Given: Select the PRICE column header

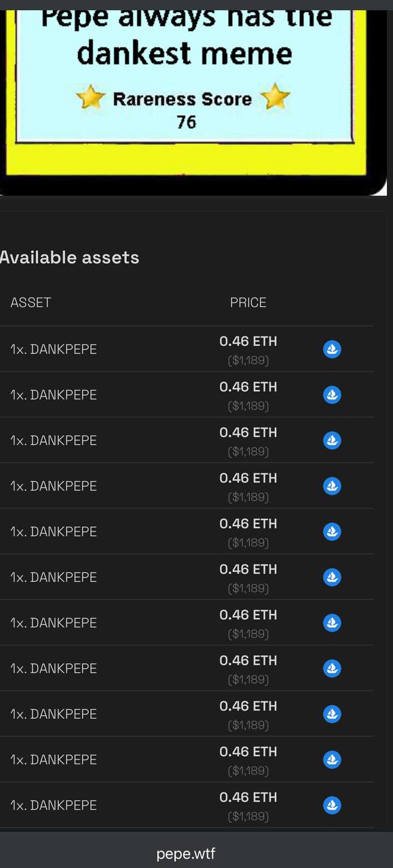Looking at the screenshot, I should coord(248,302).
